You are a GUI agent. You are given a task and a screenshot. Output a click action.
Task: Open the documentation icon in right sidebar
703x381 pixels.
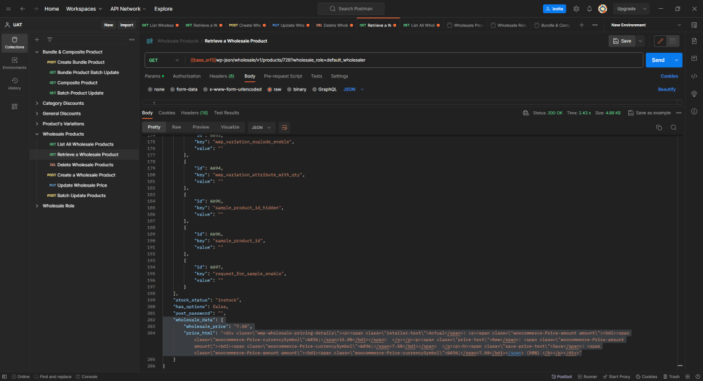coord(694,41)
